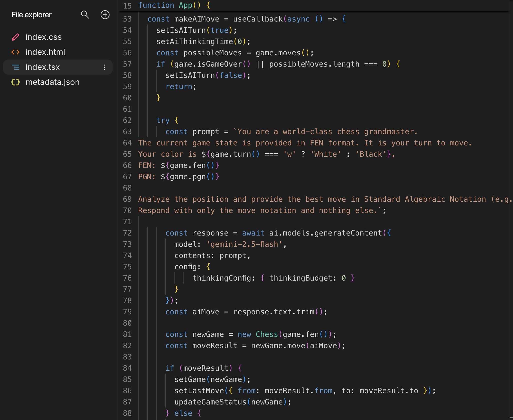This screenshot has height=420, width=513.
Task: Add a new file with plus icon
Action: (x=105, y=15)
